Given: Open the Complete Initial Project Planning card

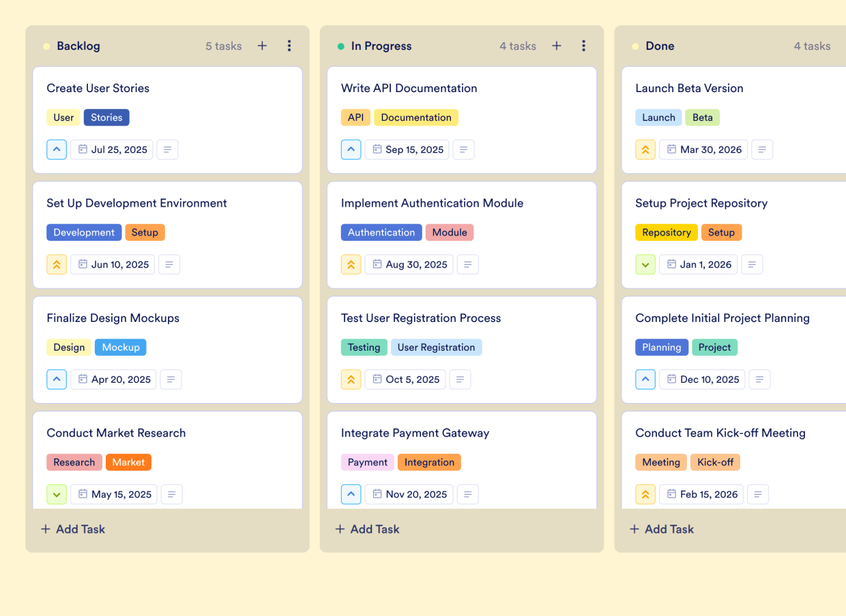Looking at the screenshot, I should pyautogui.click(x=723, y=318).
